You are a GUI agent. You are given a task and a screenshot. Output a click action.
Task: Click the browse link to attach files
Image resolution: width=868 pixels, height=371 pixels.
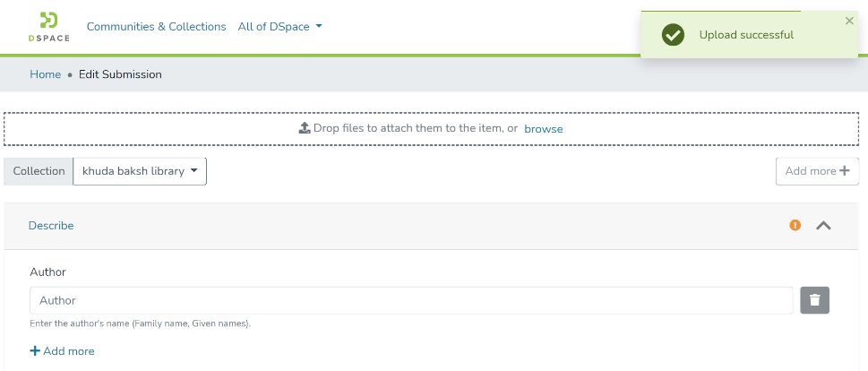pos(544,129)
